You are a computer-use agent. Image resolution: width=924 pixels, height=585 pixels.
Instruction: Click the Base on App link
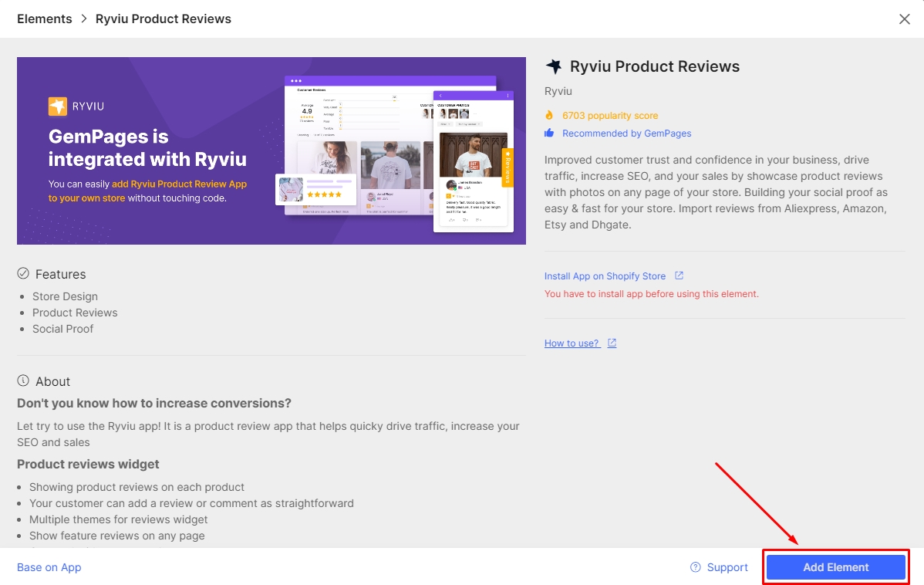[49, 567]
